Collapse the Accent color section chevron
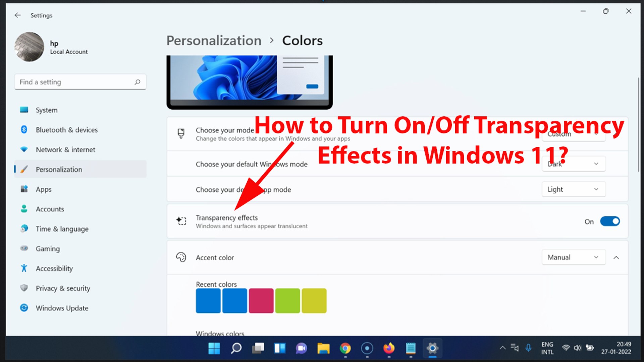 pos(616,257)
